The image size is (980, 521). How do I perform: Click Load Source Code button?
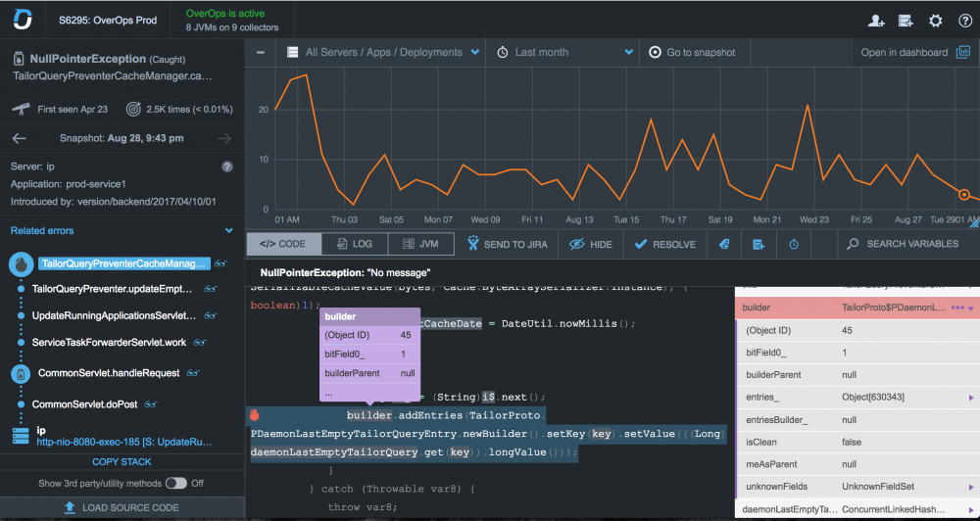tap(122, 507)
